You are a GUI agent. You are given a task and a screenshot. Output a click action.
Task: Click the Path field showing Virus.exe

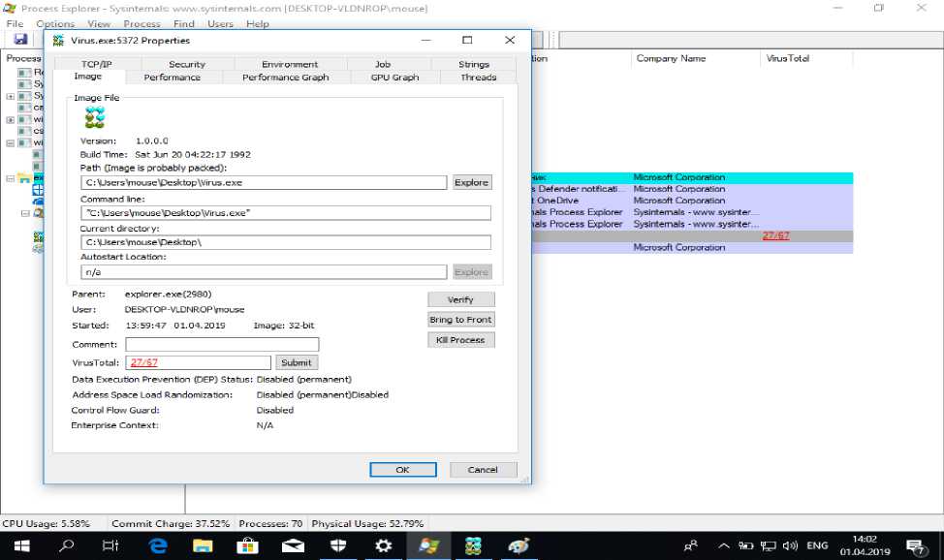tap(264, 182)
